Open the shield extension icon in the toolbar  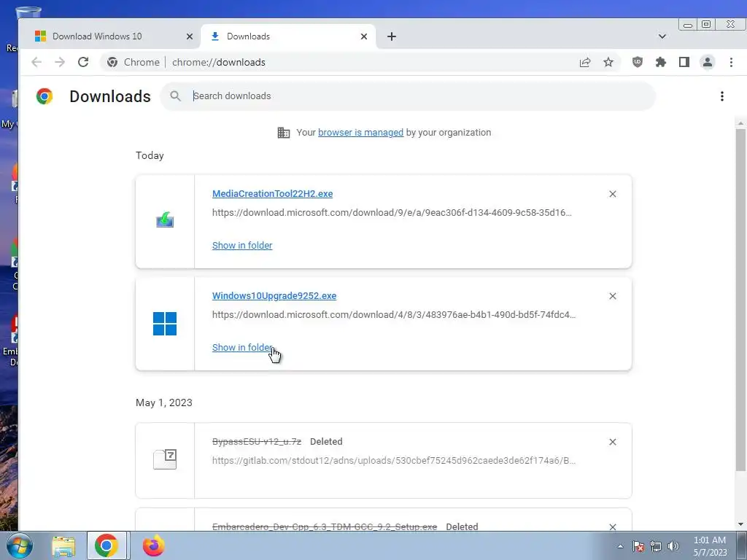638,62
